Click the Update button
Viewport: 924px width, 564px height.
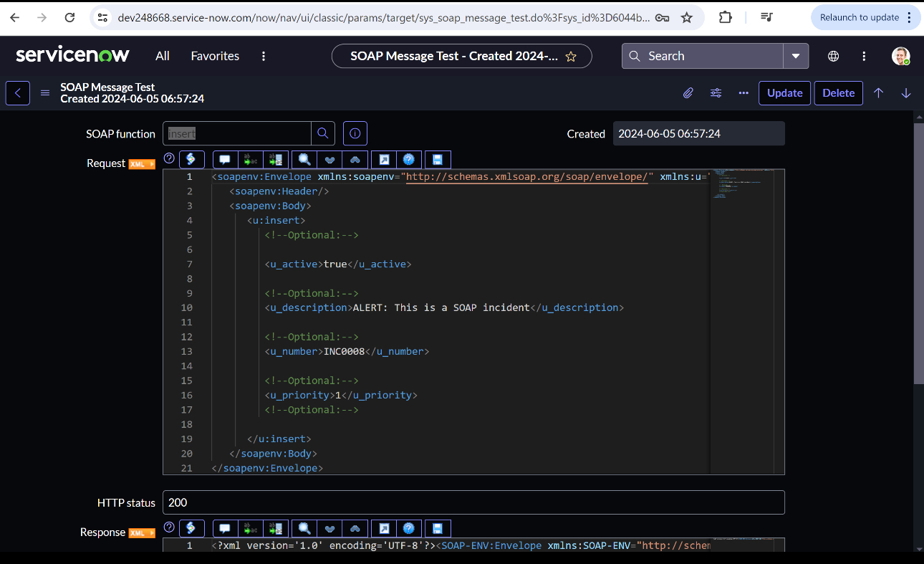pyautogui.click(x=784, y=93)
